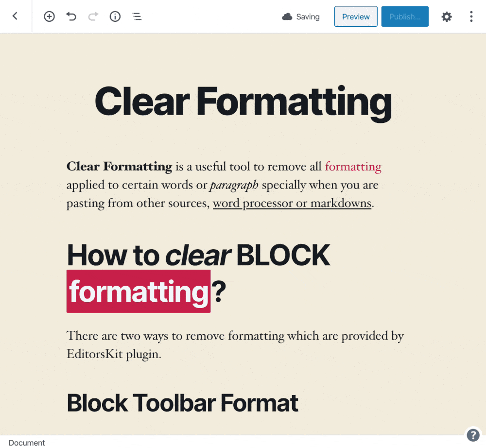Select Document in the breadcrumb bar
The image size is (486, 448).
(x=27, y=443)
